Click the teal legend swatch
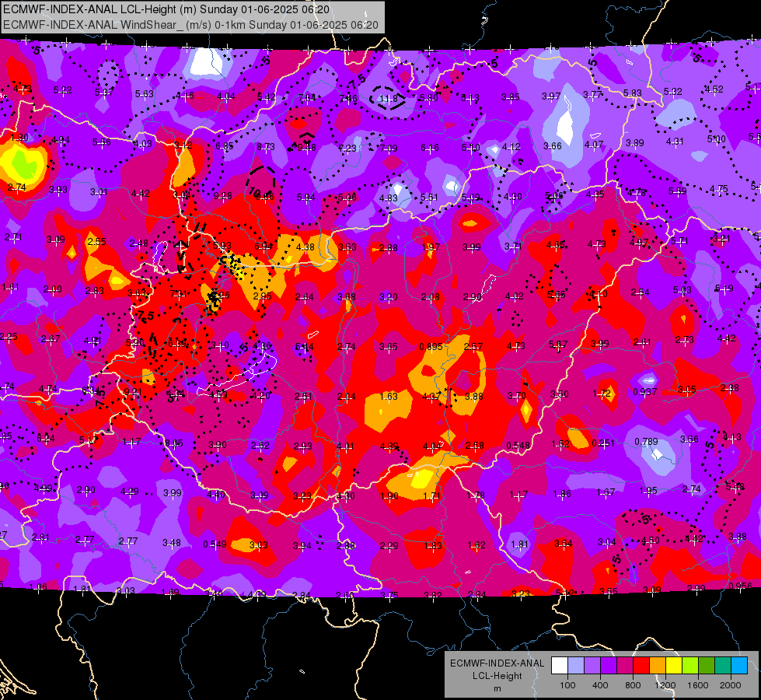 (x=723, y=666)
